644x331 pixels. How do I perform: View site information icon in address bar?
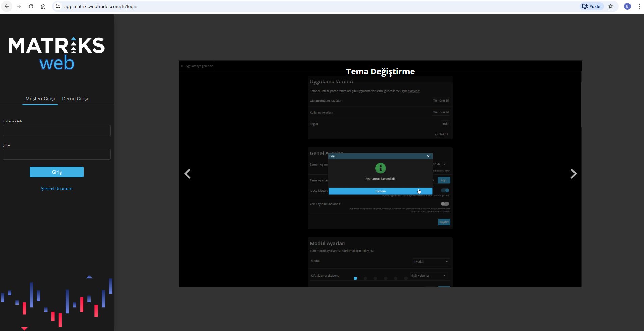[58, 6]
